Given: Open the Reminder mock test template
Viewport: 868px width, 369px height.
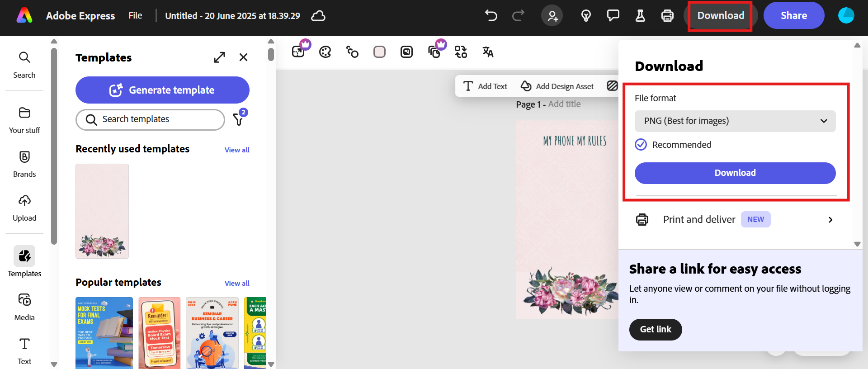Looking at the screenshot, I should click(x=160, y=333).
